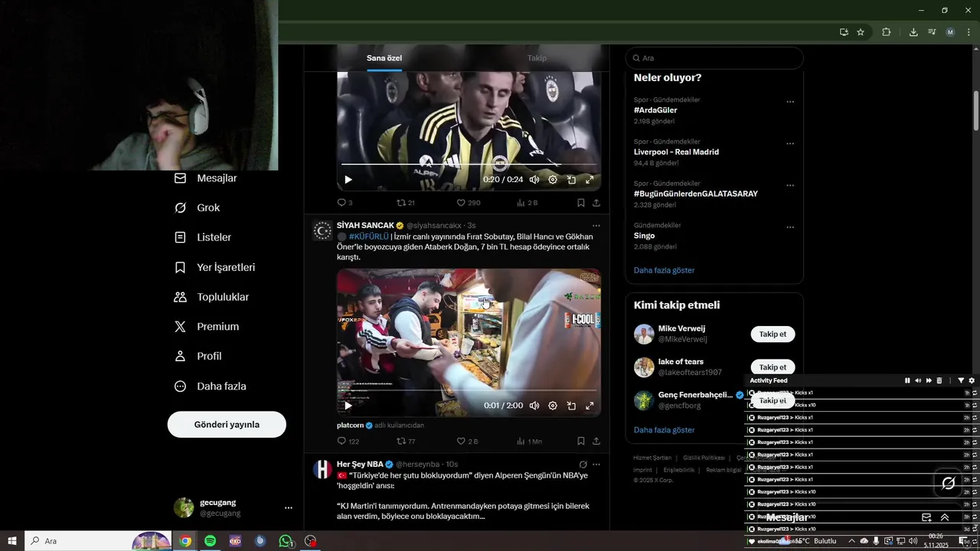The image size is (980, 551).
Task: Open Grok from the sidebar
Action: click(198, 208)
